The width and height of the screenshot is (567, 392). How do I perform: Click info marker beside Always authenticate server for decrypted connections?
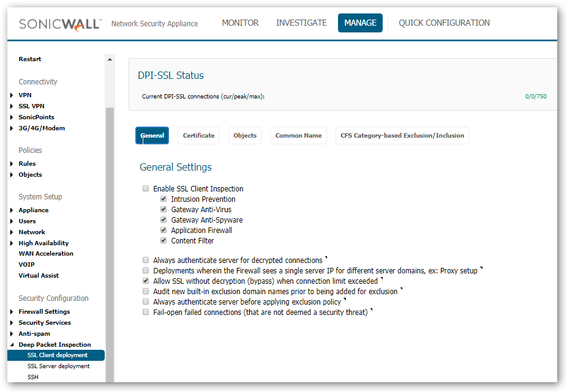point(326,258)
